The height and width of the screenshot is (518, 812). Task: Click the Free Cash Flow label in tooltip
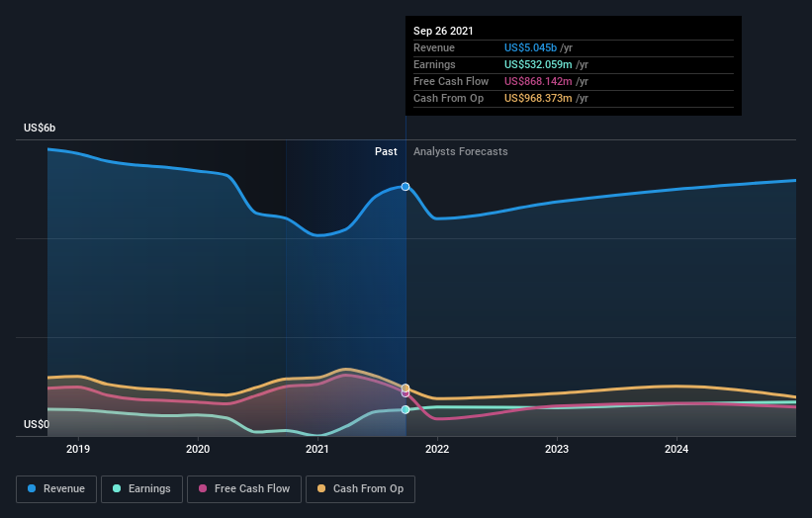click(451, 81)
